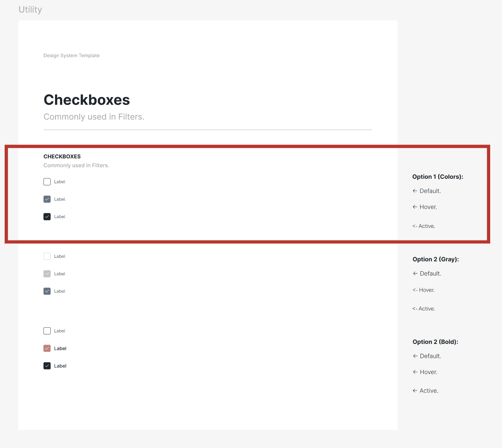The width and height of the screenshot is (502, 448).
Task: Click '← Default.' under Option 2 (Bold)
Action: 427,356
